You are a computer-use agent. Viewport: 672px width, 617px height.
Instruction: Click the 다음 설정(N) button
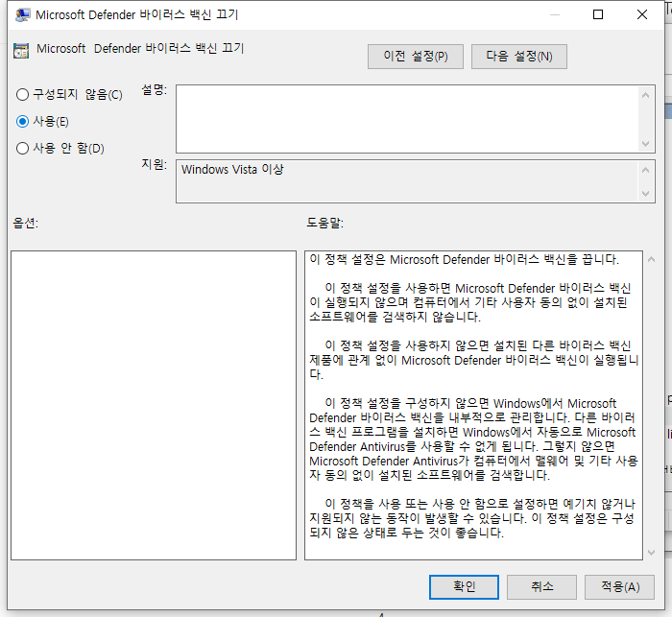pyautogui.click(x=519, y=56)
